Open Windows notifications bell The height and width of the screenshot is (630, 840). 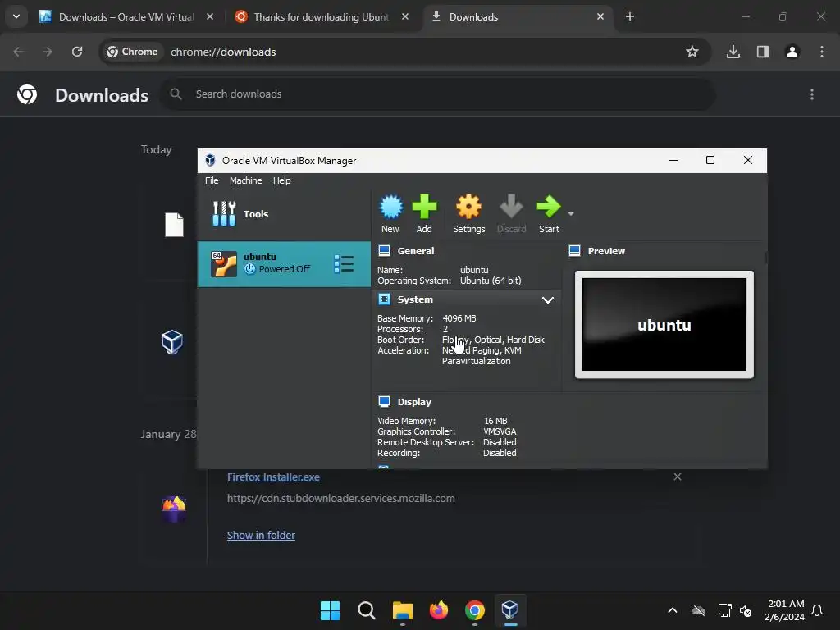pos(818,610)
